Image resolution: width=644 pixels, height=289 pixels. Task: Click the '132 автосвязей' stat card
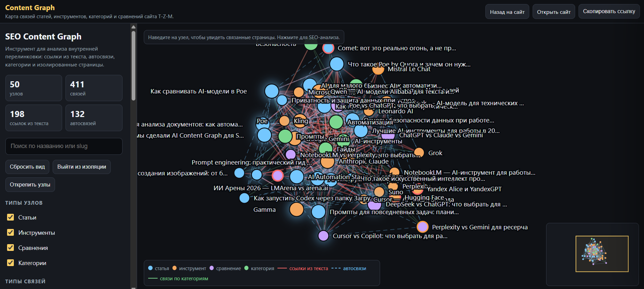[94, 118]
